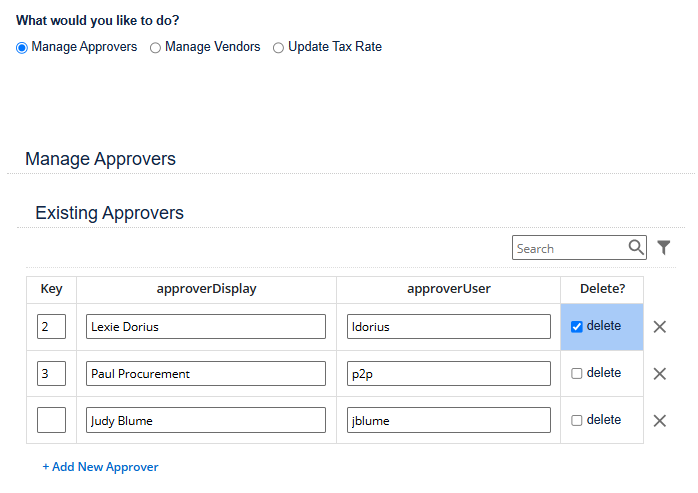Check delete for Paul Procurement

pos(576,373)
